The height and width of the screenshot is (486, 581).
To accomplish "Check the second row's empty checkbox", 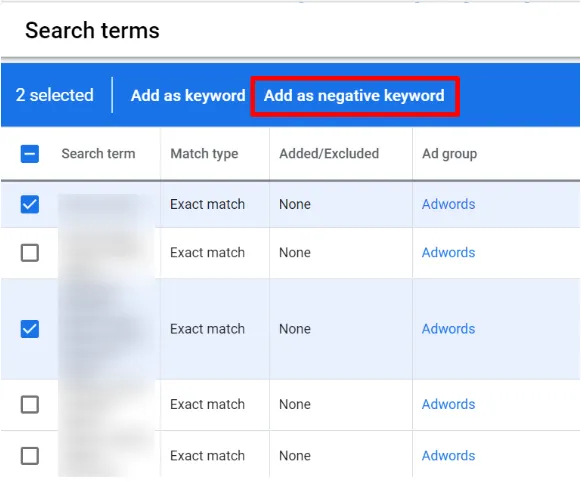I will [30, 253].
